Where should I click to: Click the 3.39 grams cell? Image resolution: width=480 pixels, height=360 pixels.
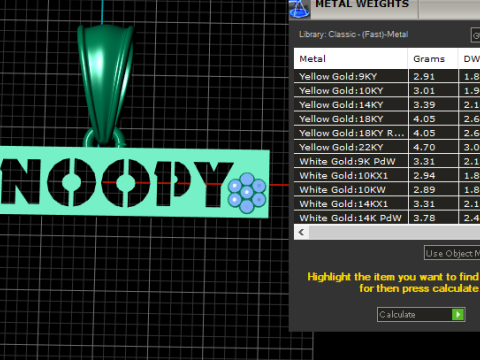point(433,105)
